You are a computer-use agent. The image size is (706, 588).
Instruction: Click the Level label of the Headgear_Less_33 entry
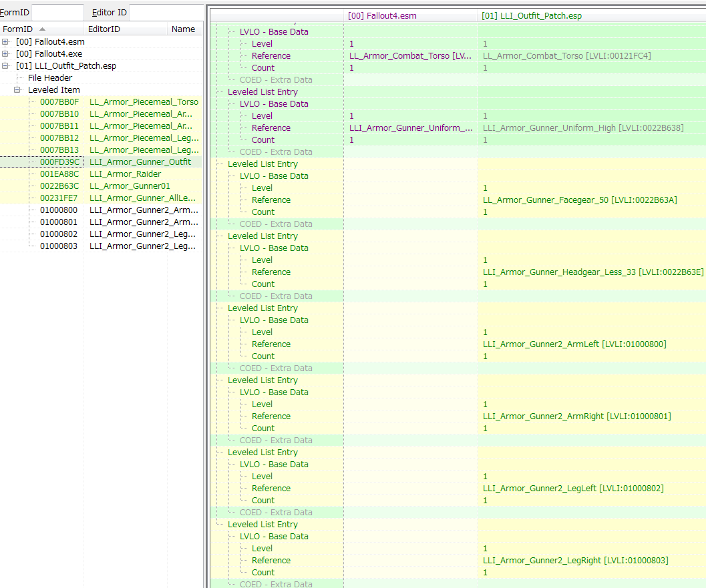coord(262,260)
